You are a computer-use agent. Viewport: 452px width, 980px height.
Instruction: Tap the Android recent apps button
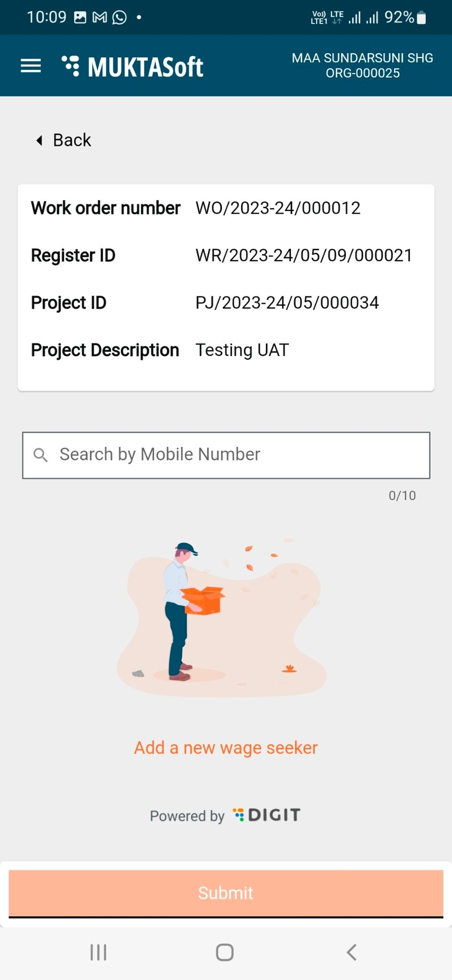[x=98, y=952]
